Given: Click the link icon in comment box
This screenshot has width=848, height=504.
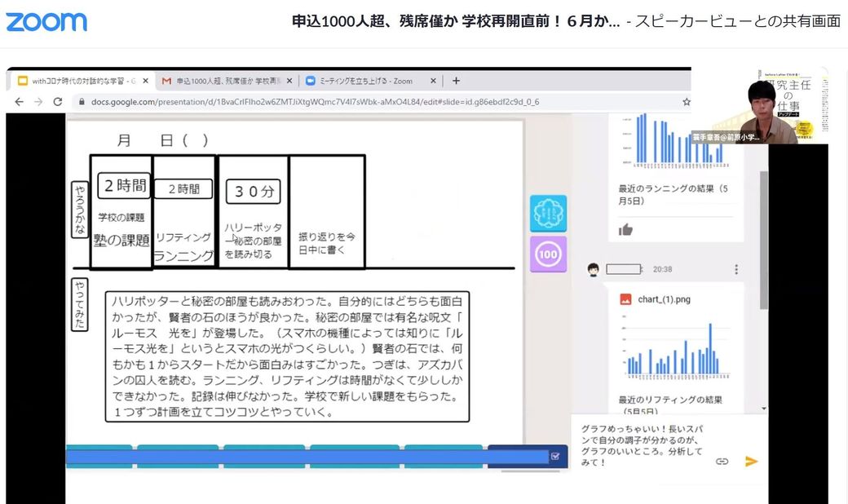Looking at the screenshot, I should (x=722, y=462).
